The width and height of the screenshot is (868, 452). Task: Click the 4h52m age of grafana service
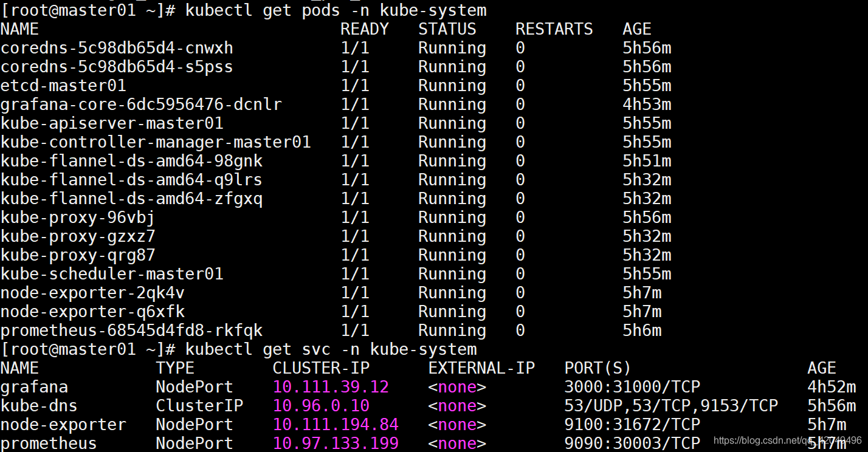pyautogui.click(x=832, y=387)
